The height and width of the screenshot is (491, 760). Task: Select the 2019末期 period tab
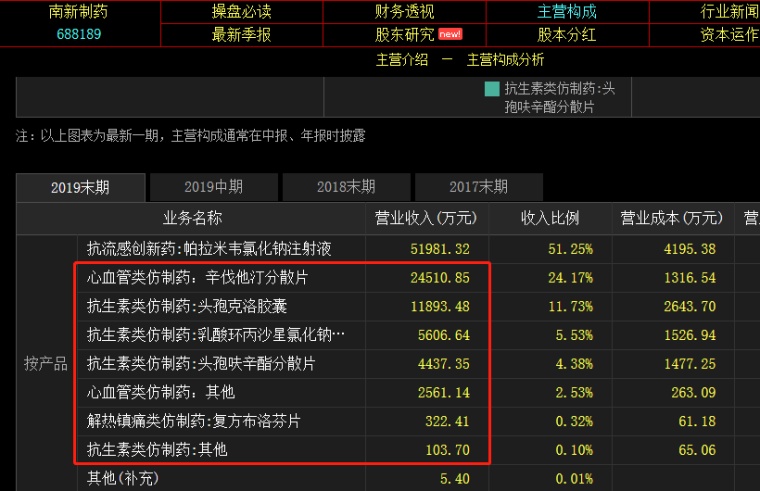80,187
